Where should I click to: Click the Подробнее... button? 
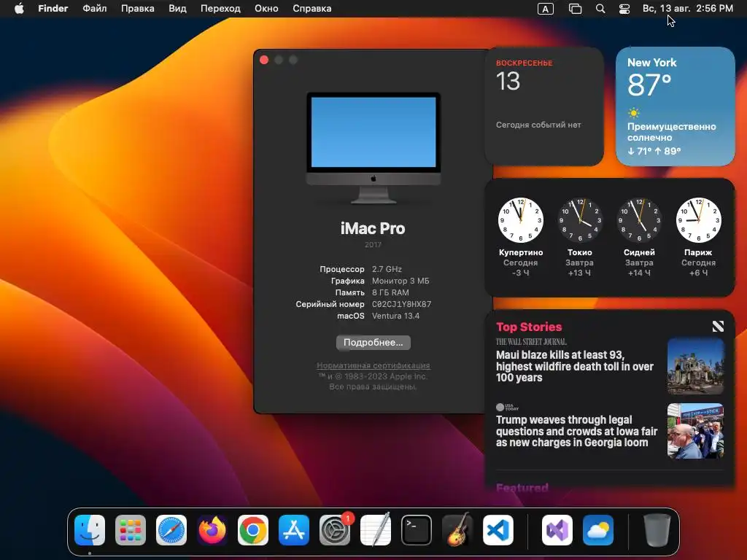(x=373, y=343)
